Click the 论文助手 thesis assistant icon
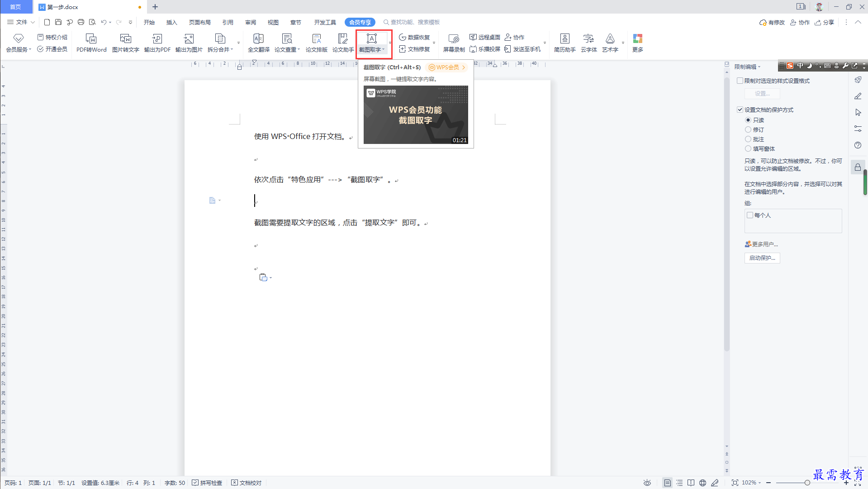Image resolution: width=868 pixels, height=489 pixels. tap(343, 39)
